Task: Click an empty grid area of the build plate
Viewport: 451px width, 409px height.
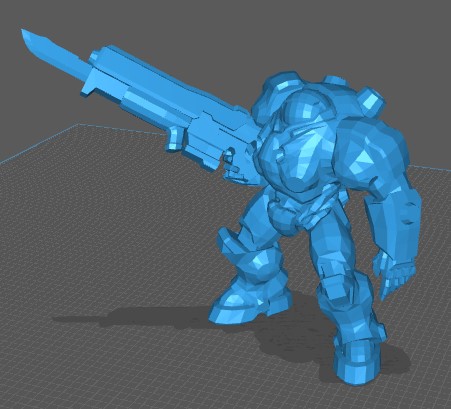Action: (x=100, y=233)
